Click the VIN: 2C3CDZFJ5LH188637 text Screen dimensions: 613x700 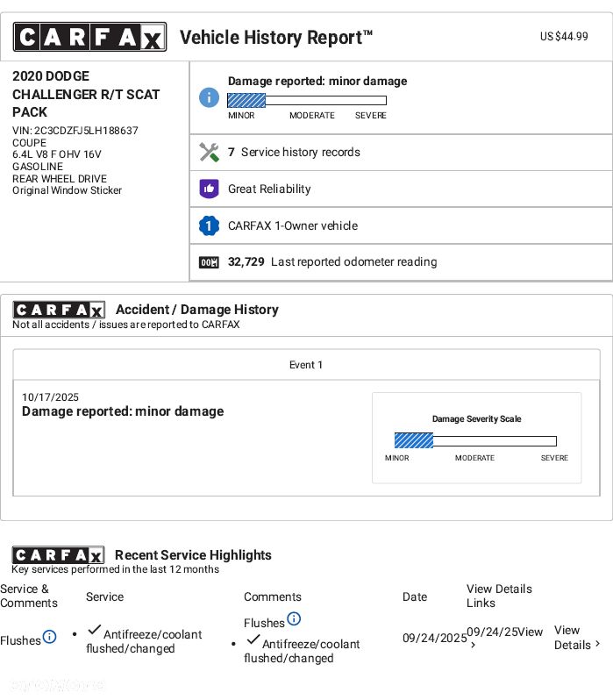pyautogui.click(x=75, y=131)
